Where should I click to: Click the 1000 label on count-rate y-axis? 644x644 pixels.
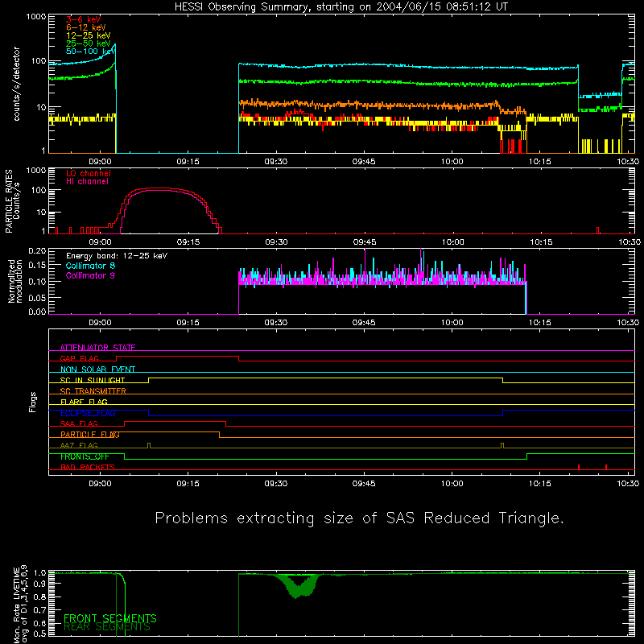tap(35, 16)
